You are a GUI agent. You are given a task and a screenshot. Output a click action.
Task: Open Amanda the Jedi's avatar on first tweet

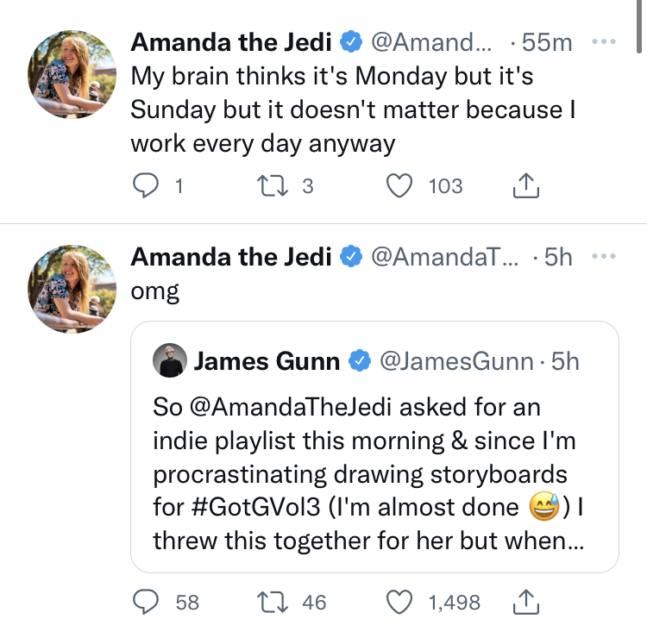pyautogui.click(x=72, y=74)
